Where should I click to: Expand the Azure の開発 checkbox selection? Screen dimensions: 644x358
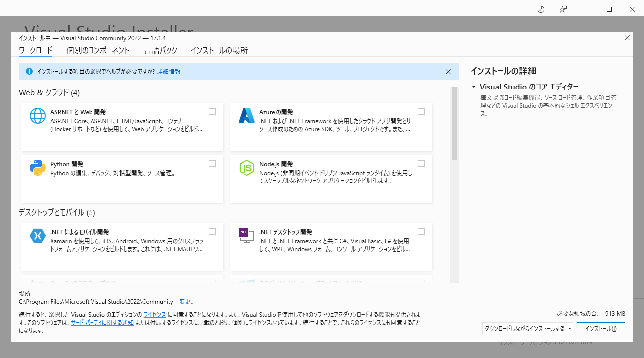click(x=421, y=111)
